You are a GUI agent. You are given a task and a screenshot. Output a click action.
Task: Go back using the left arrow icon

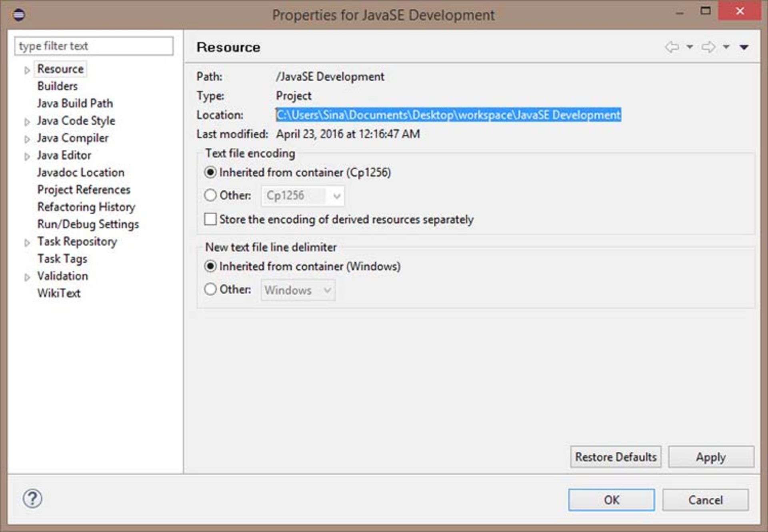(672, 47)
